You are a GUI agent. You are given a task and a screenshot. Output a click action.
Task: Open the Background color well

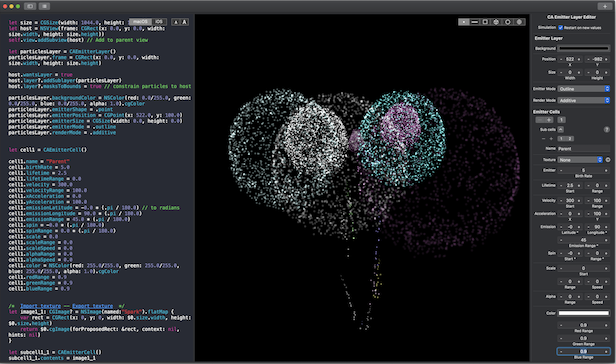(x=584, y=49)
